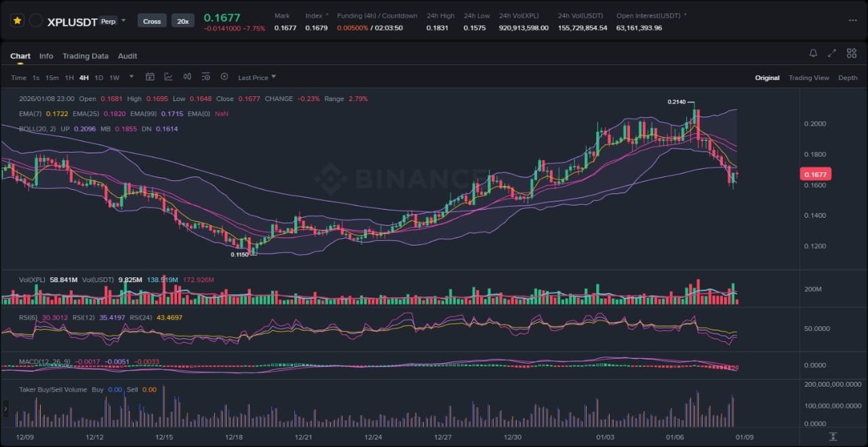Click the 24h Low value 0.1575

475,28
